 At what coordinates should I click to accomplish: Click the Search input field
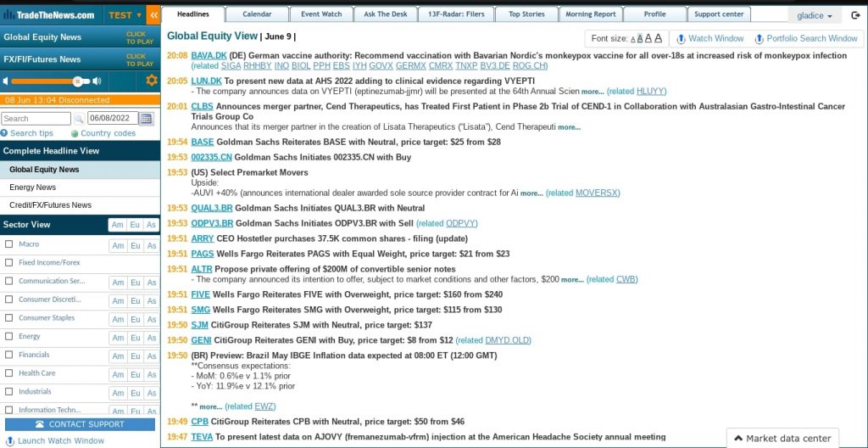point(36,119)
